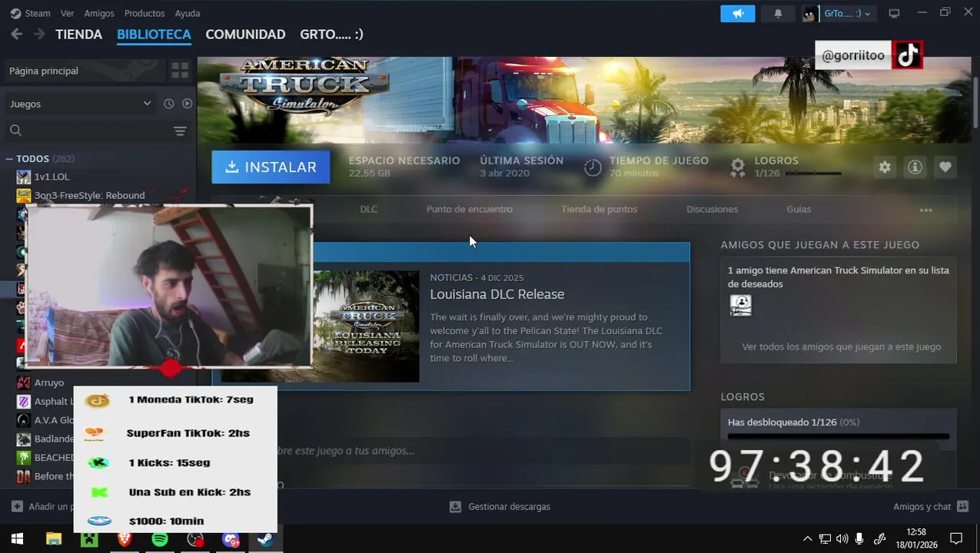Open File Explorer from taskbar

pos(53,539)
